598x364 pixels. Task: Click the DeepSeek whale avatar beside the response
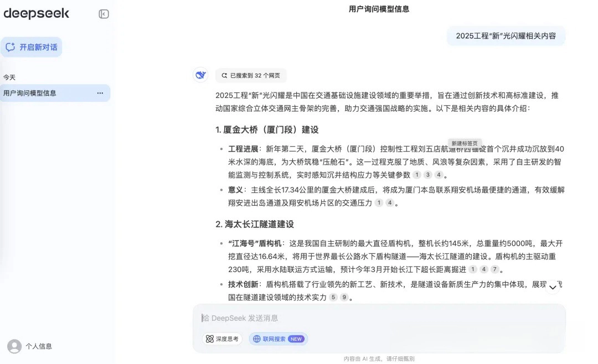(200, 75)
